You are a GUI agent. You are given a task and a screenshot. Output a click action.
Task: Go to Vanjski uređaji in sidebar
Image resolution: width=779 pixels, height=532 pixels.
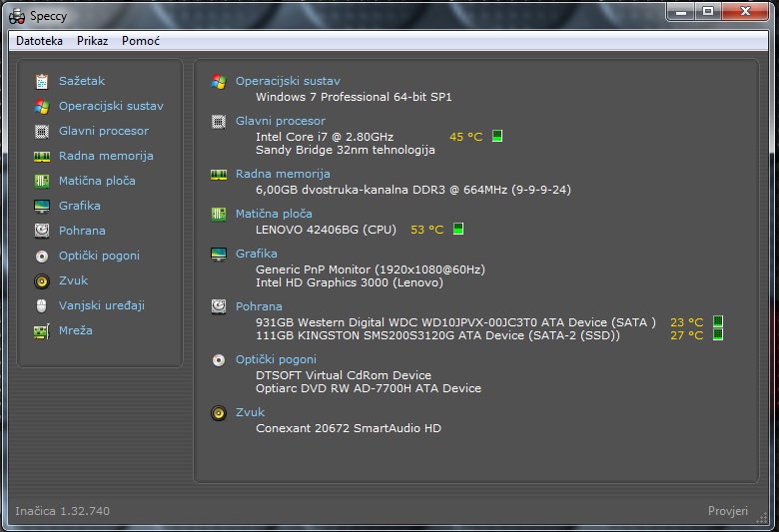tap(101, 305)
